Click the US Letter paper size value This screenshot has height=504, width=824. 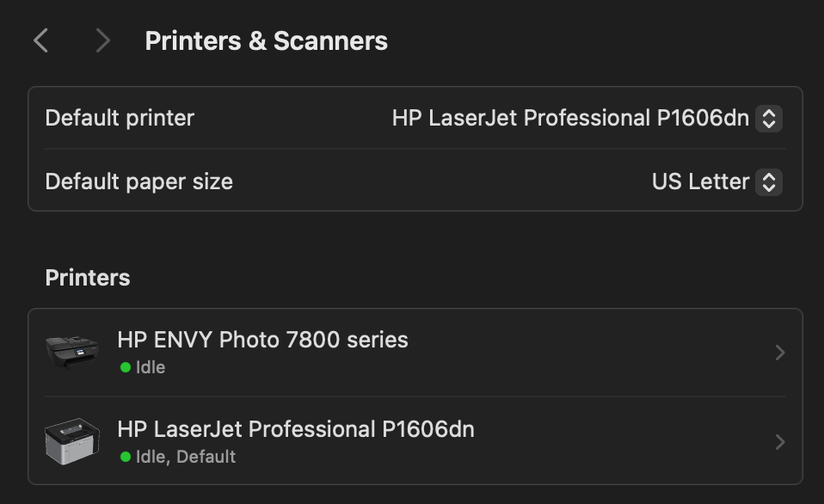tap(700, 181)
